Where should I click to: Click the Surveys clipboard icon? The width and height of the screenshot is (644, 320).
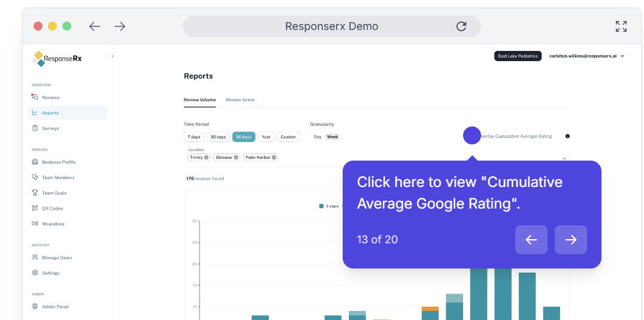pos(35,128)
